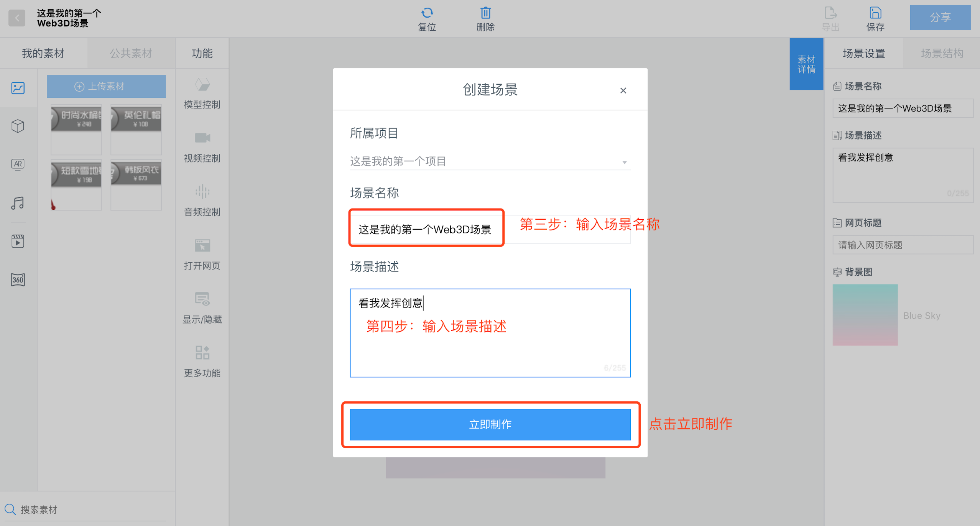Screen dimensions: 980x526
Task: Switch to the 场景结构 tab
Action: (942, 53)
